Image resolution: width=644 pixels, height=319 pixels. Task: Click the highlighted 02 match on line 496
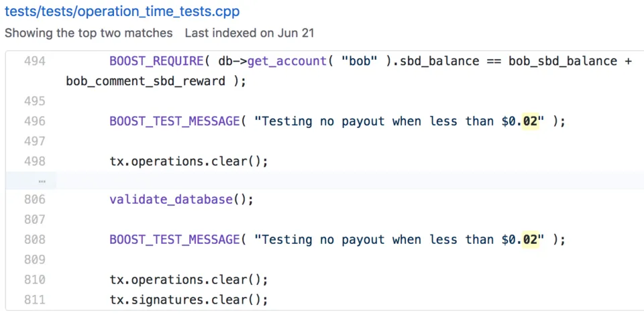(531, 121)
